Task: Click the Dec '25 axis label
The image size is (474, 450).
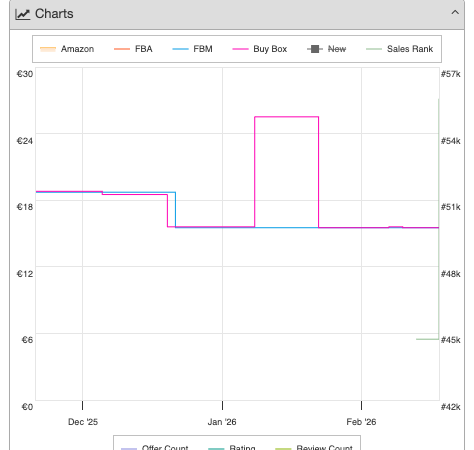Action: 83,422
